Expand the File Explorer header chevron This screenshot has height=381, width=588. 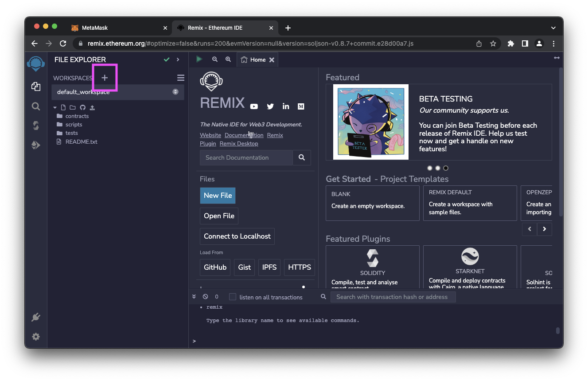pyautogui.click(x=178, y=59)
